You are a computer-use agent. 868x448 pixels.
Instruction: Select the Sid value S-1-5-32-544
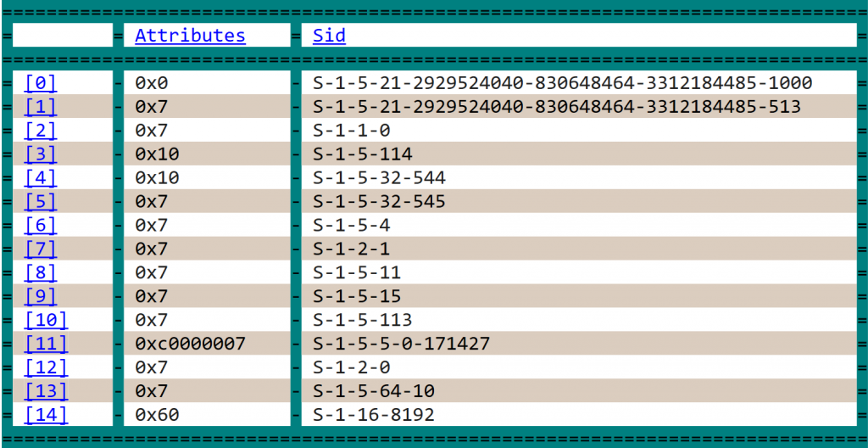click(379, 178)
